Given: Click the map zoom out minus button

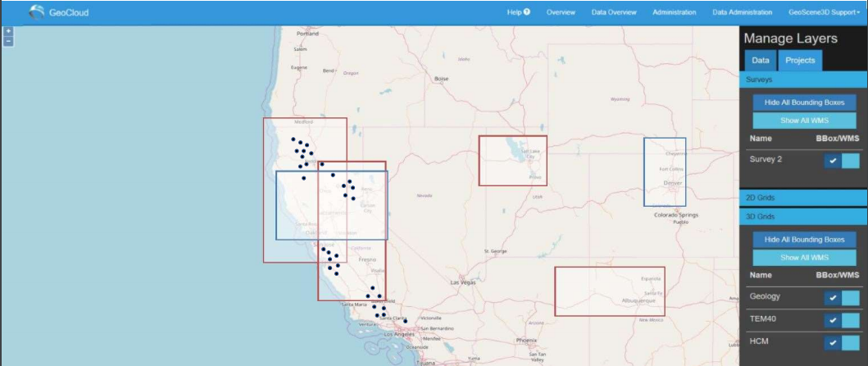Looking at the screenshot, I should (x=8, y=40).
